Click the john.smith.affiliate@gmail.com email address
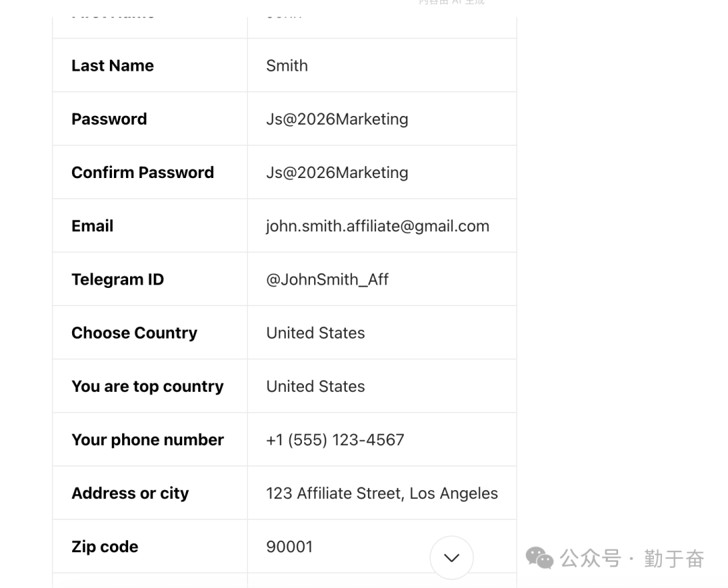The image size is (728, 588). click(x=377, y=226)
